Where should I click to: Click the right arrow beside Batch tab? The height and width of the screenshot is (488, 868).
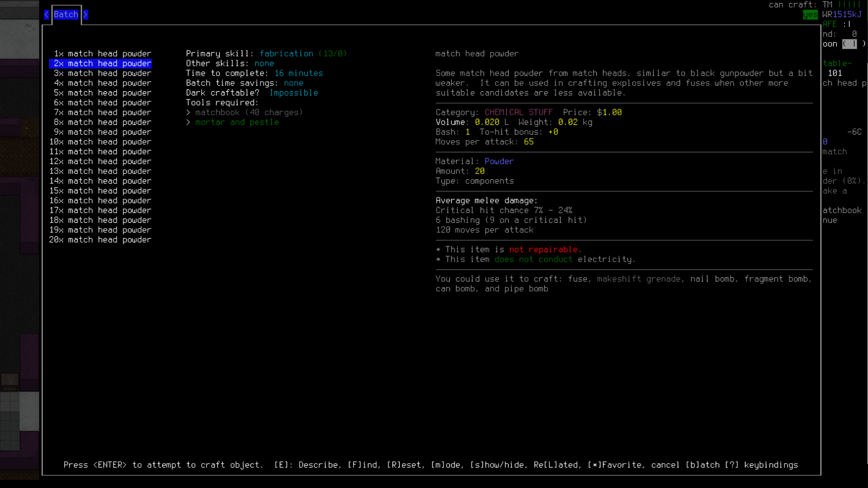85,14
